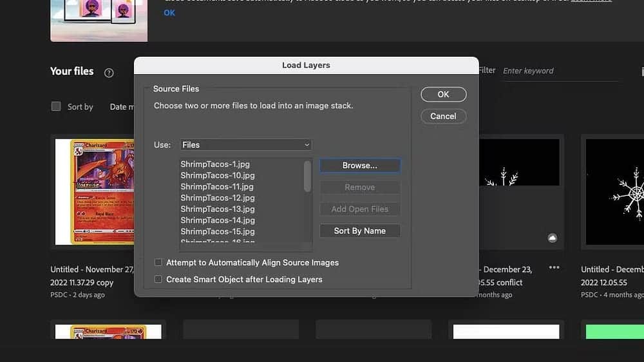Open the three-dots more options menu
Viewport: 644px width, 362px height.
click(x=554, y=268)
